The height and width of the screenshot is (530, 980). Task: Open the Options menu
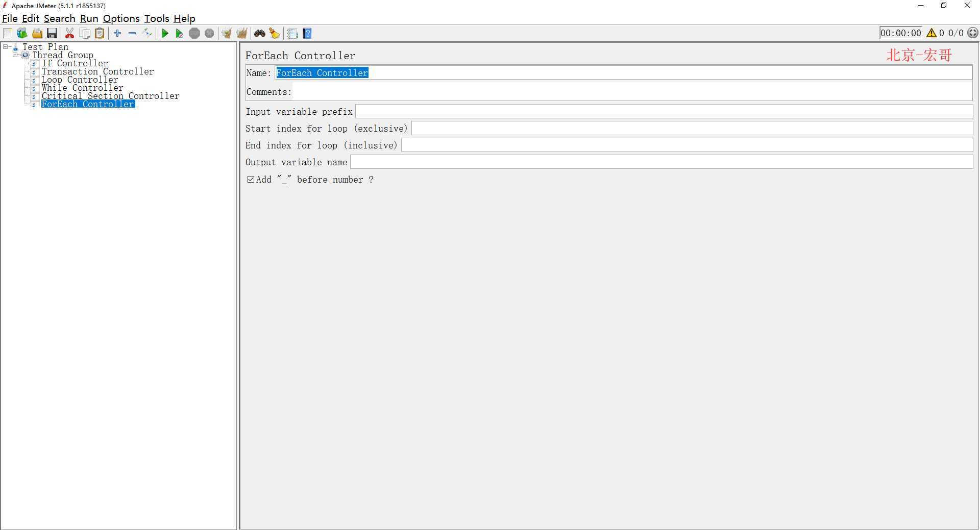point(121,18)
